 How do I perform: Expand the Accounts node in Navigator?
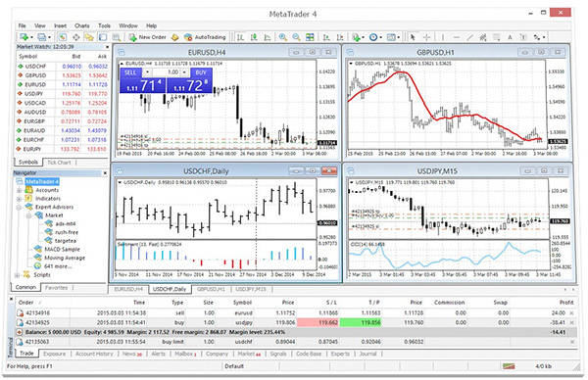tap(19, 190)
